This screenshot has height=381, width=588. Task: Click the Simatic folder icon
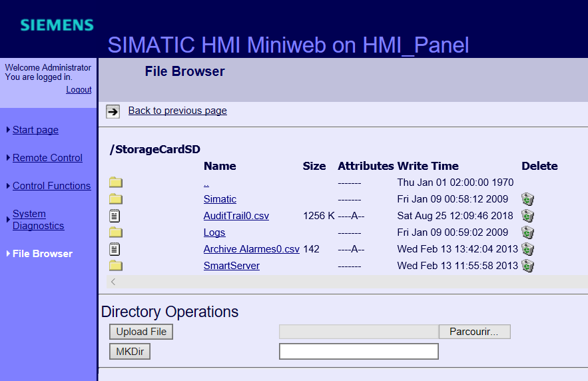[116, 199]
